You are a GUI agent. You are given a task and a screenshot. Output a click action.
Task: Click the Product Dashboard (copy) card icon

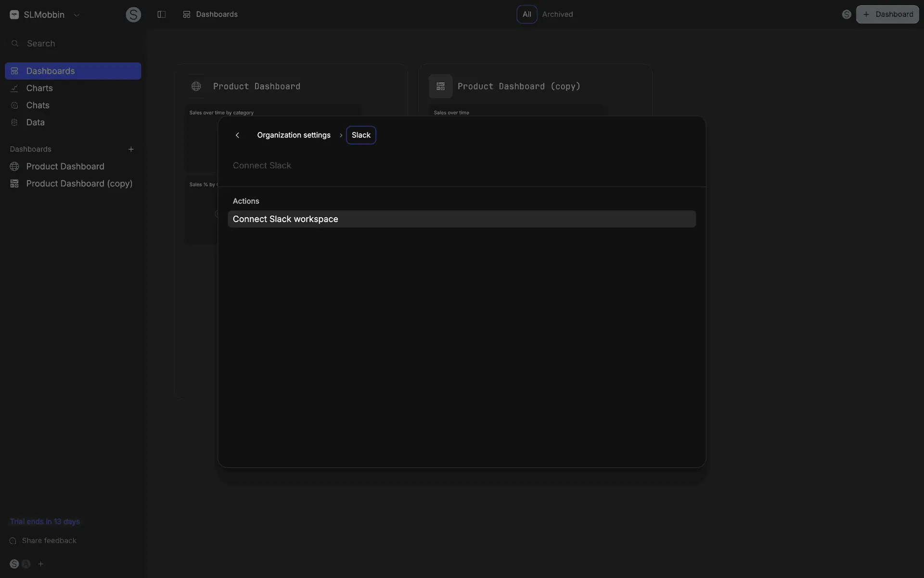click(x=440, y=86)
